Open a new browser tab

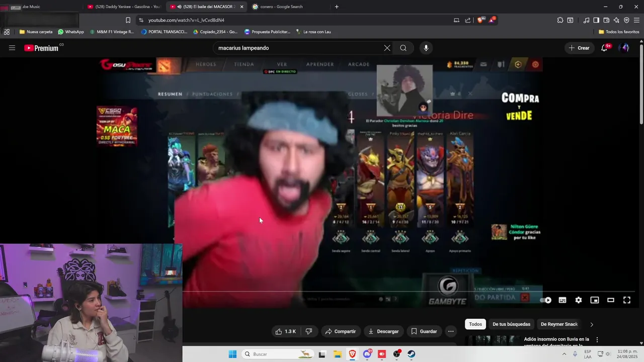point(337,7)
